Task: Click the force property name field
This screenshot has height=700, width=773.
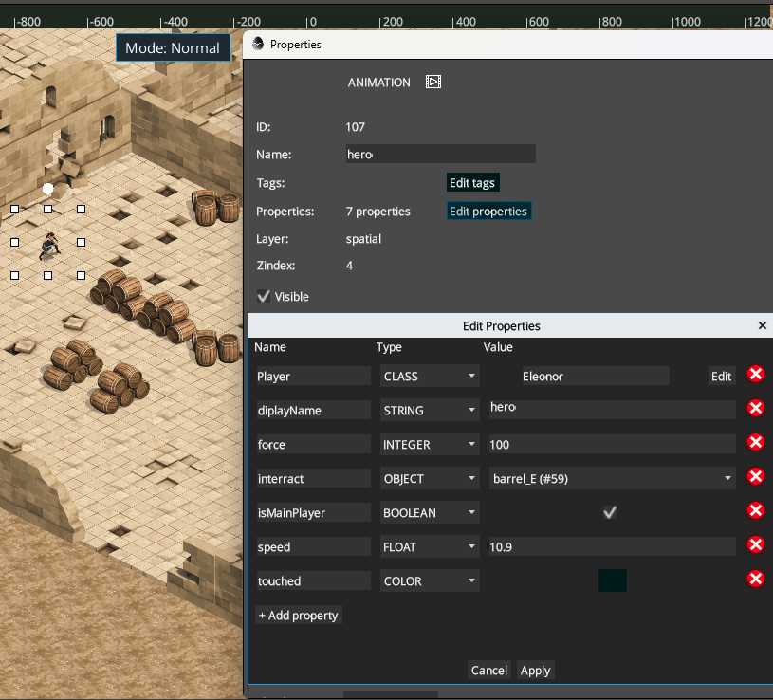Action: (x=314, y=444)
